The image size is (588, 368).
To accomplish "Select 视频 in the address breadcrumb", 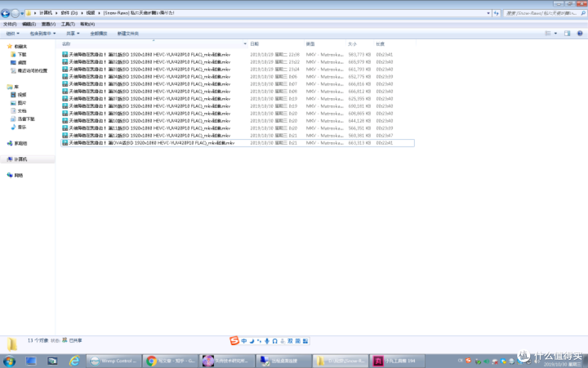I will pos(91,13).
